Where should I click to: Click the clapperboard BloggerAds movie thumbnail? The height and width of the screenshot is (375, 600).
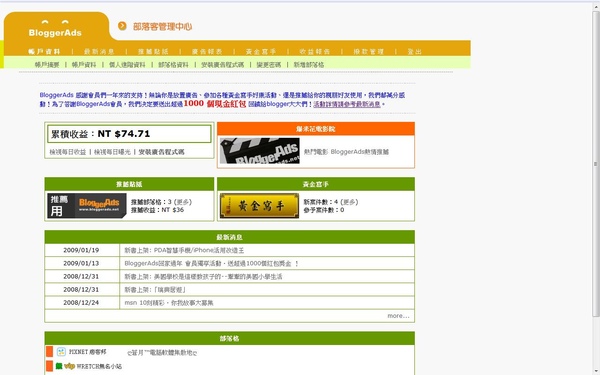tap(260, 151)
